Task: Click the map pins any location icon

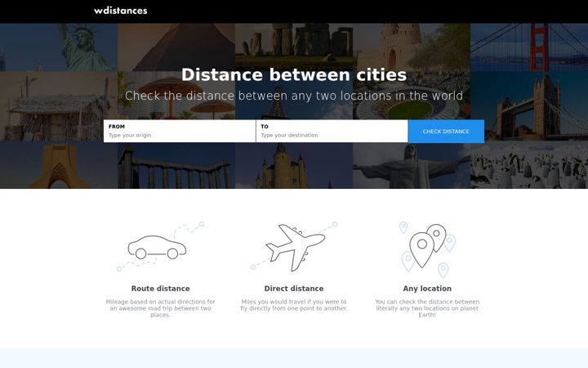Action: 427,249
